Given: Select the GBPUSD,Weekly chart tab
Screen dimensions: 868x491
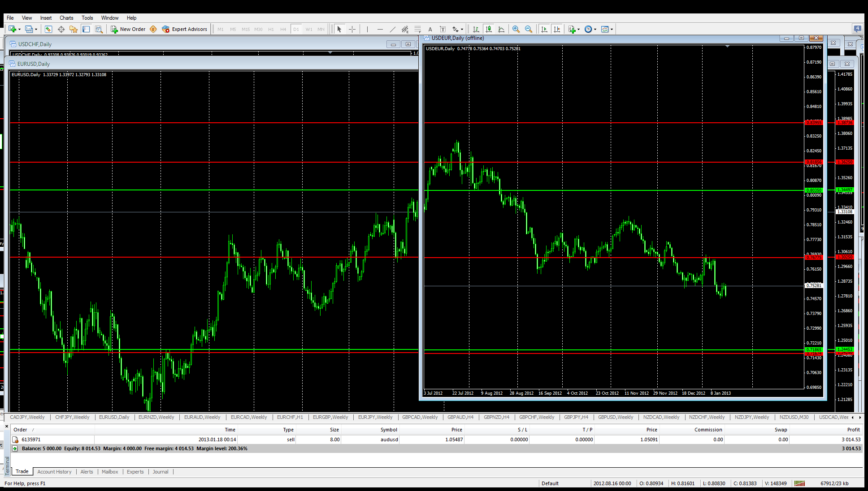Looking at the screenshot, I should [616, 417].
